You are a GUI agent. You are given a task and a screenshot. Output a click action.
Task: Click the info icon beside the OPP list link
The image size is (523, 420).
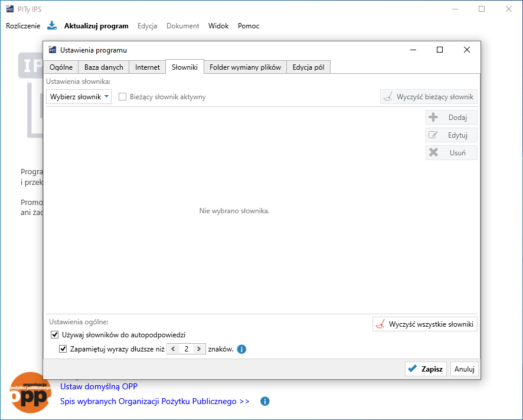coord(265,401)
